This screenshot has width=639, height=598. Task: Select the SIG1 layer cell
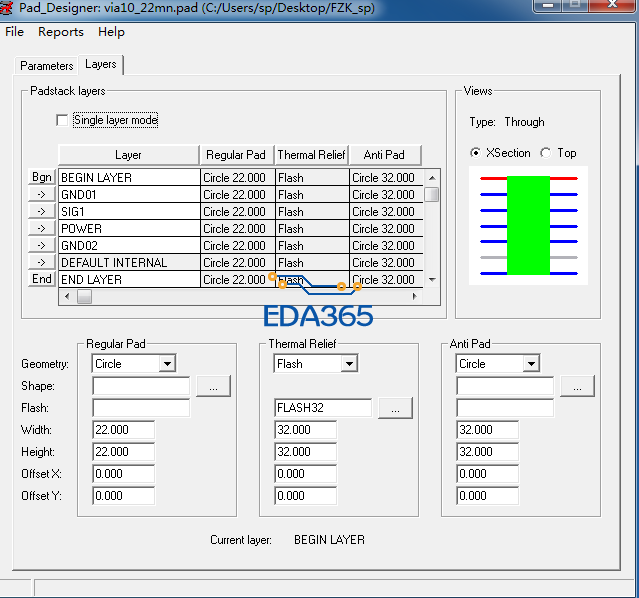[129, 212]
